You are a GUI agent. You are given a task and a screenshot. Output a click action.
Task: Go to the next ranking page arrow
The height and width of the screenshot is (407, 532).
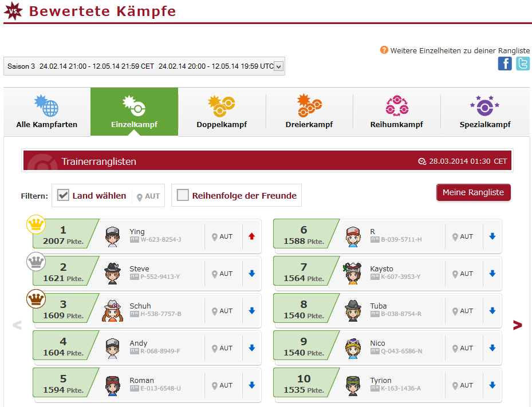518,325
